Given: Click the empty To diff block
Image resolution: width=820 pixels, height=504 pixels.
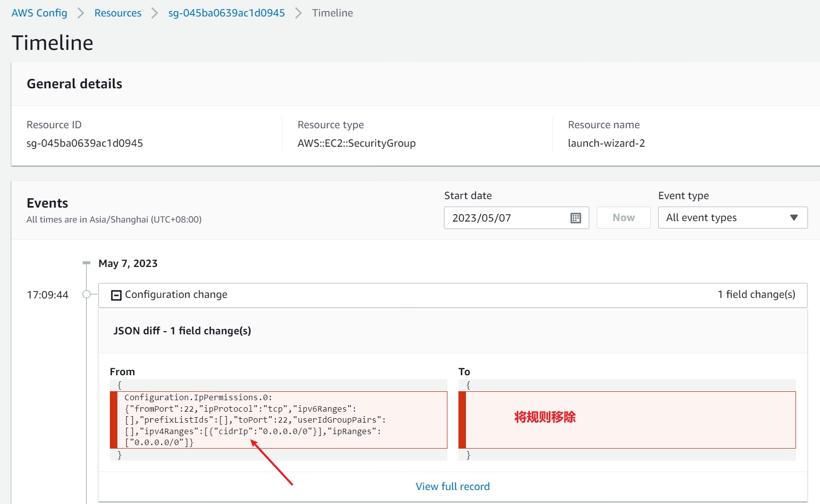Looking at the screenshot, I should point(630,420).
